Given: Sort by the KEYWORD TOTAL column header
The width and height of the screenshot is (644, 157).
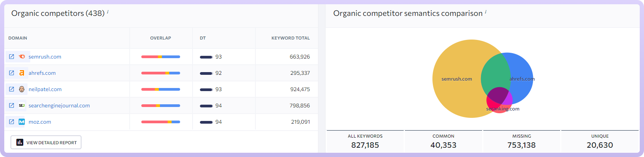Looking at the screenshot, I should 290,38.
